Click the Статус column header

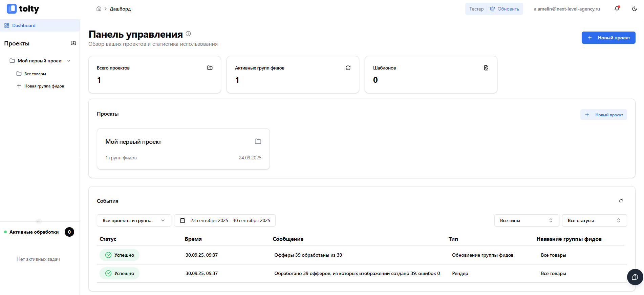(108, 239)
